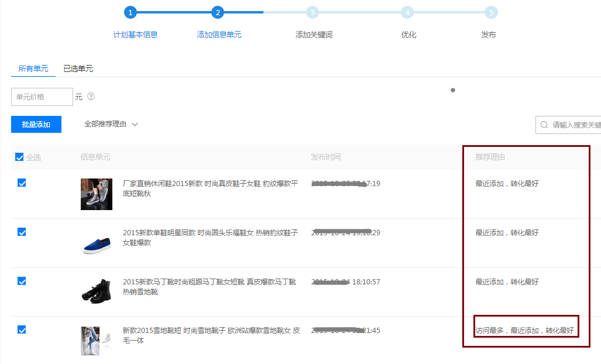Screen dimensions: 601x364
Task: Click step 1 circle in progress bar
Action: coord(130,12)
